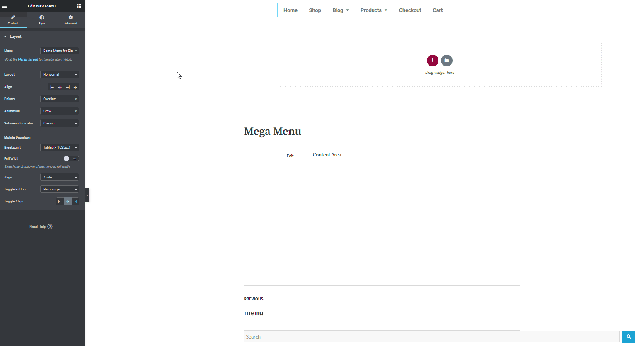Click the Edit button in the content area
Viewport: 644px width, 346px height.
coord(290,156)
